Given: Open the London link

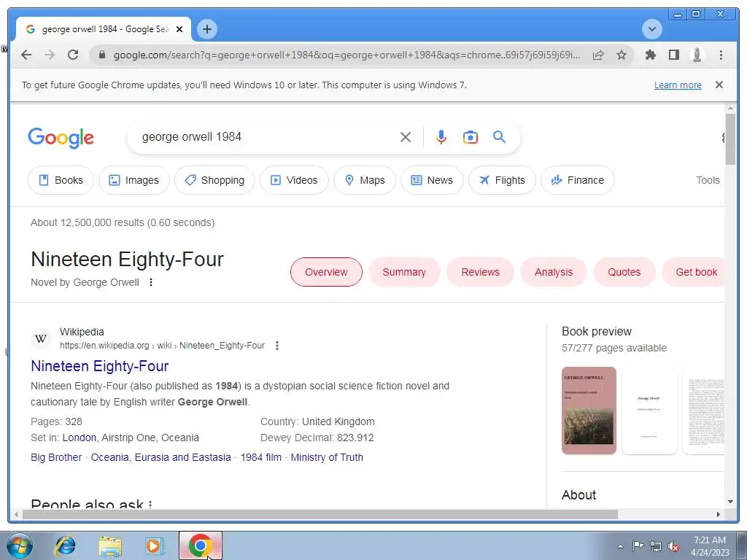Looking at the screenshot, I should click(79, 437).
